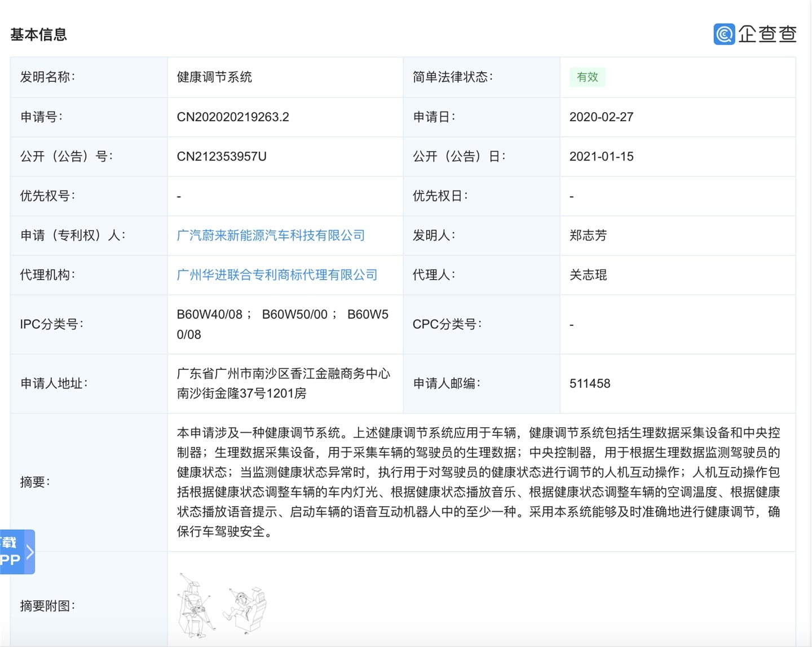Click the green 有效 status badge
Viewport: 812px width, 647px height.
(x=587, y=77)
